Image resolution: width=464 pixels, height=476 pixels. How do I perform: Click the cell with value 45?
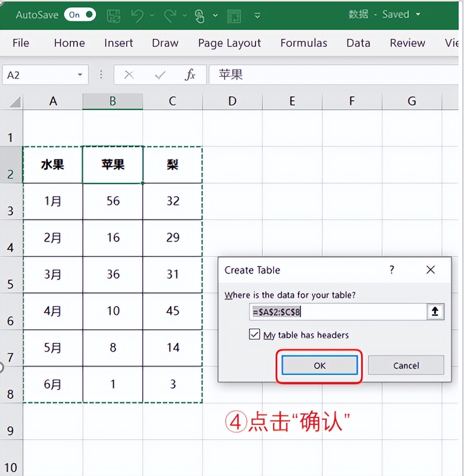pos(172,311)
